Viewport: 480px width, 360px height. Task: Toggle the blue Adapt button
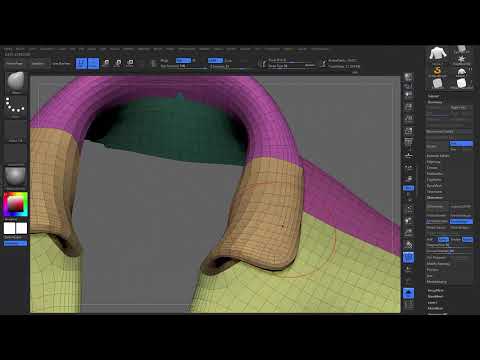pos(467,240)
